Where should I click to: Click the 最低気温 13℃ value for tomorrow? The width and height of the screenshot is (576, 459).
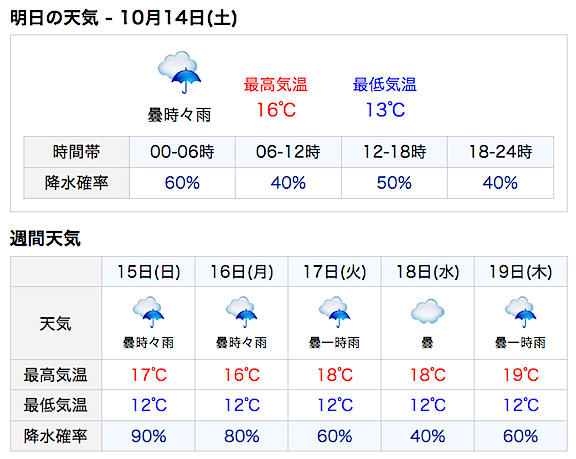[x=385, y=110]
